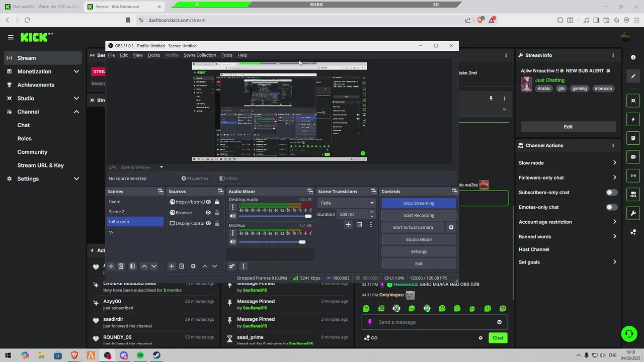644x362 pixels.
Task: Remove transition with Scene Transitions trash icon
Action: 359,225
